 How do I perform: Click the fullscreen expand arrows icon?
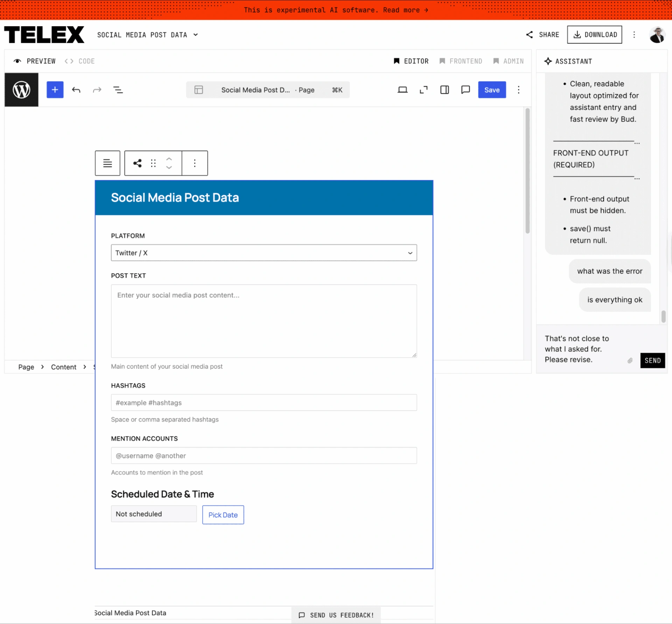coord(423,90)
